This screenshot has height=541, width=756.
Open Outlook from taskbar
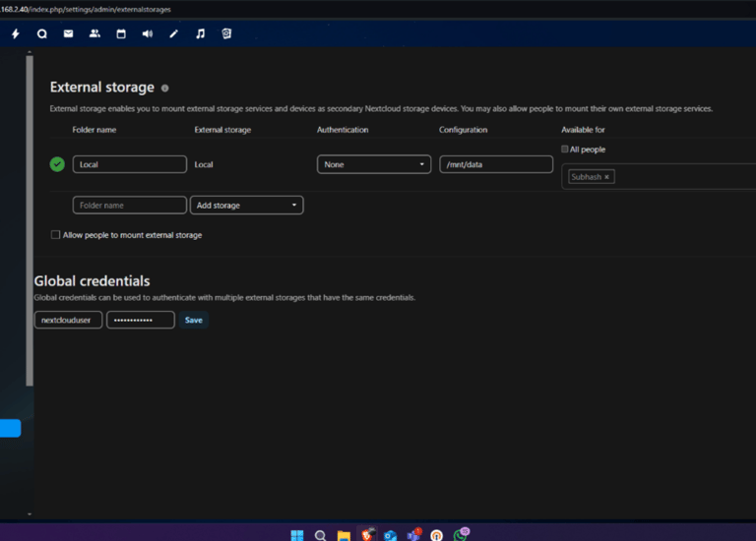(390, 535)
